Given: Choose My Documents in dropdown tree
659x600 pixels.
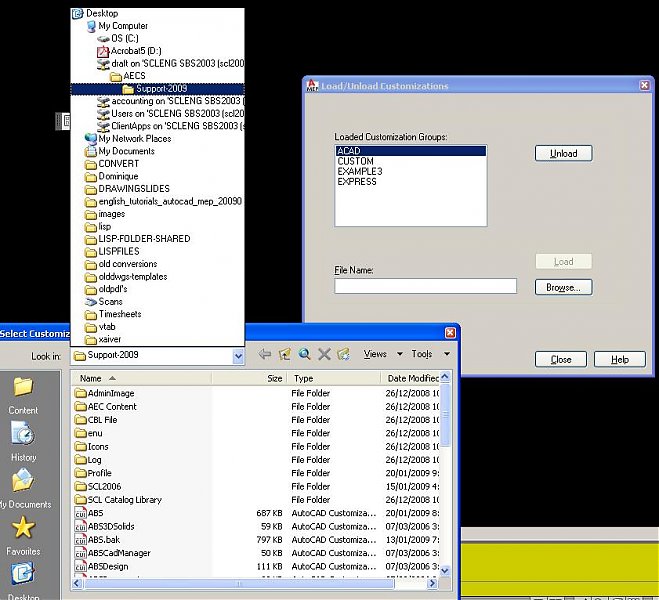Looking at the screenshot, I should (x=119, y=151).
